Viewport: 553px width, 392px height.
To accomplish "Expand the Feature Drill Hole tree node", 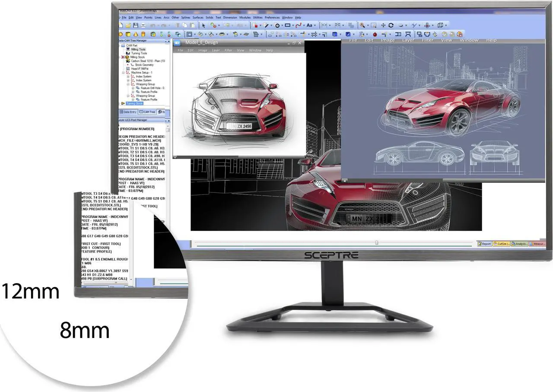I will click(x=133, y=88).
